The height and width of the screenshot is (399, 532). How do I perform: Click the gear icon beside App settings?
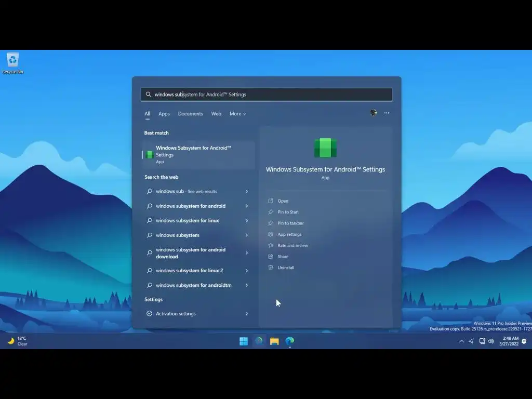270,234
